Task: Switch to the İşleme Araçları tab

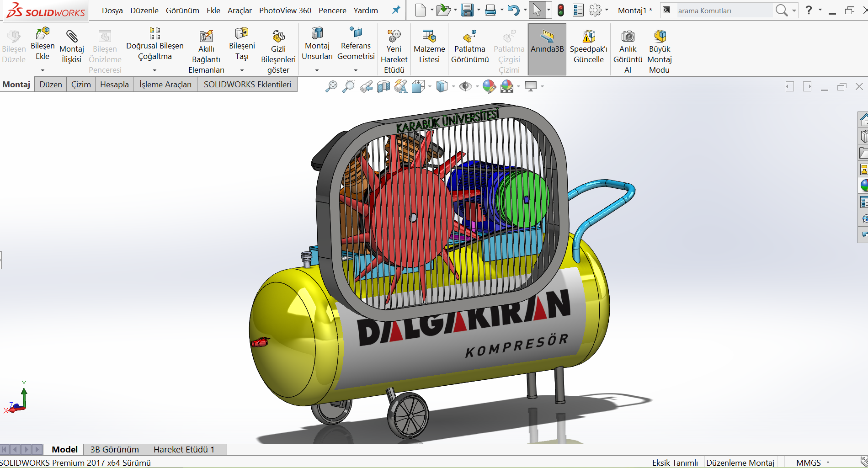Action: pos(165,85)
